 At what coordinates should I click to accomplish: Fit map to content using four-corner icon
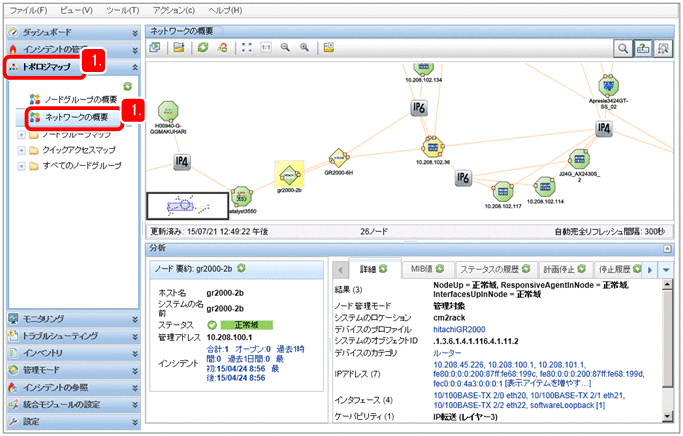247,47
